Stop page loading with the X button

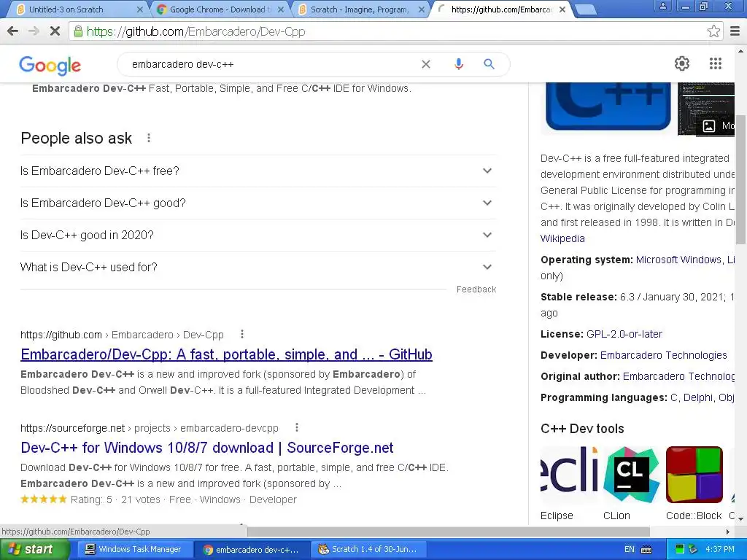point(55,31)
